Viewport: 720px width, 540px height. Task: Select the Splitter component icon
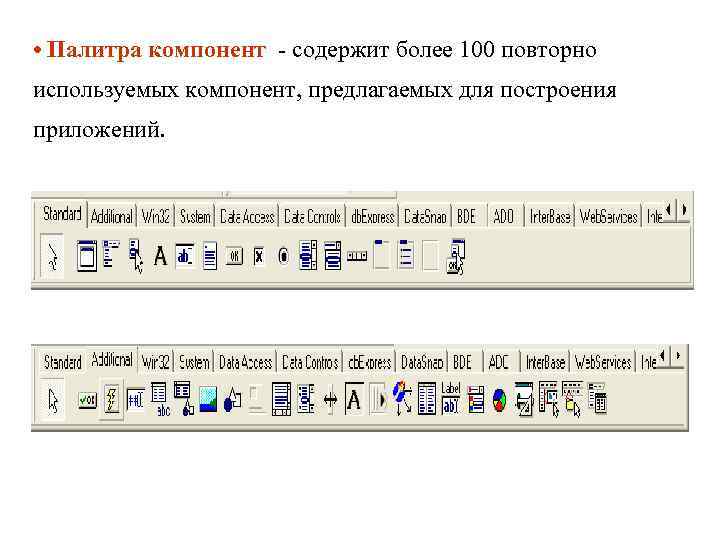click(x=330, y=400)
